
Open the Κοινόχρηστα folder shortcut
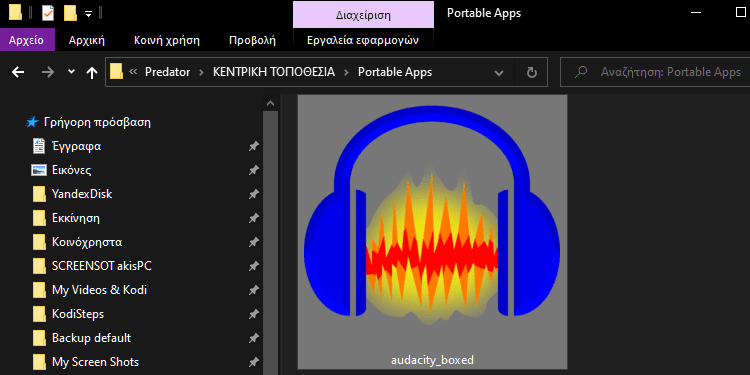[x=87, y=242]
